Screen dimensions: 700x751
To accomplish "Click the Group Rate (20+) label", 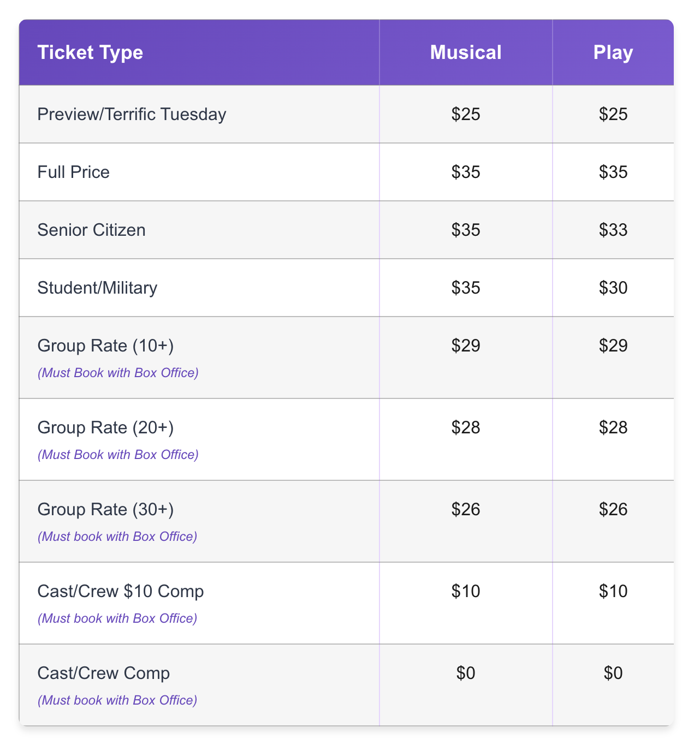I will click(x=105, y=427).
